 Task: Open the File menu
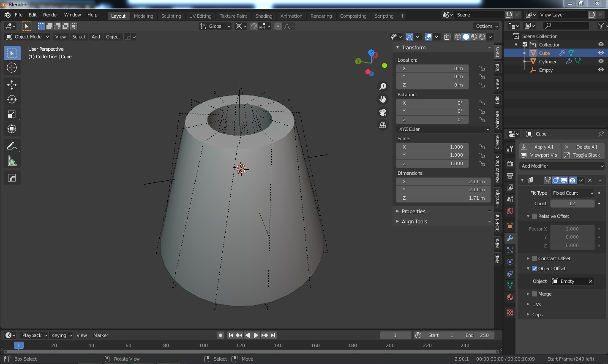click(x=19, y=15)
